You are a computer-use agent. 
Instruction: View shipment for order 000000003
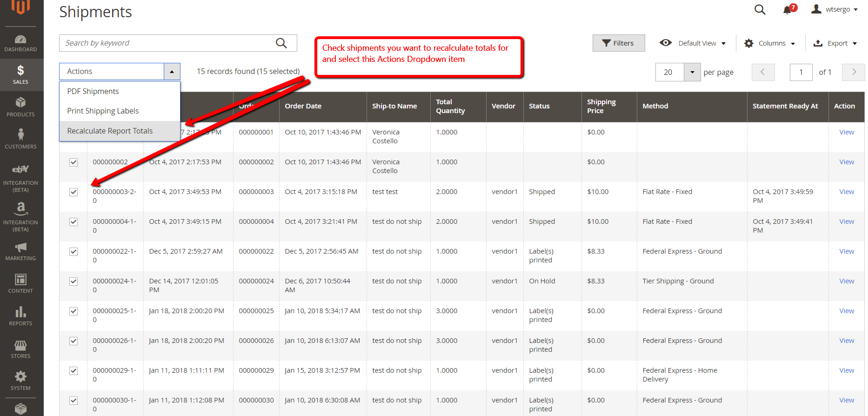coord(846,192)
